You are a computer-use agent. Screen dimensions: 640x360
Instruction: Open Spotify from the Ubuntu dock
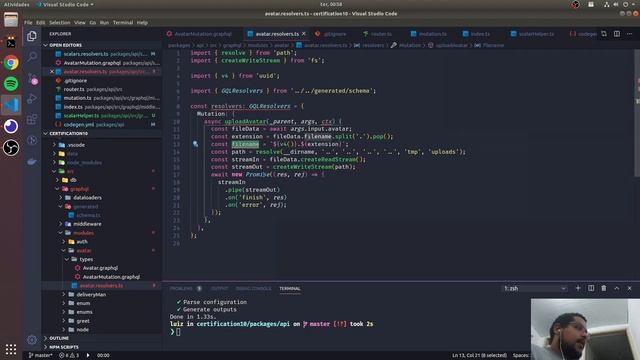11,84
